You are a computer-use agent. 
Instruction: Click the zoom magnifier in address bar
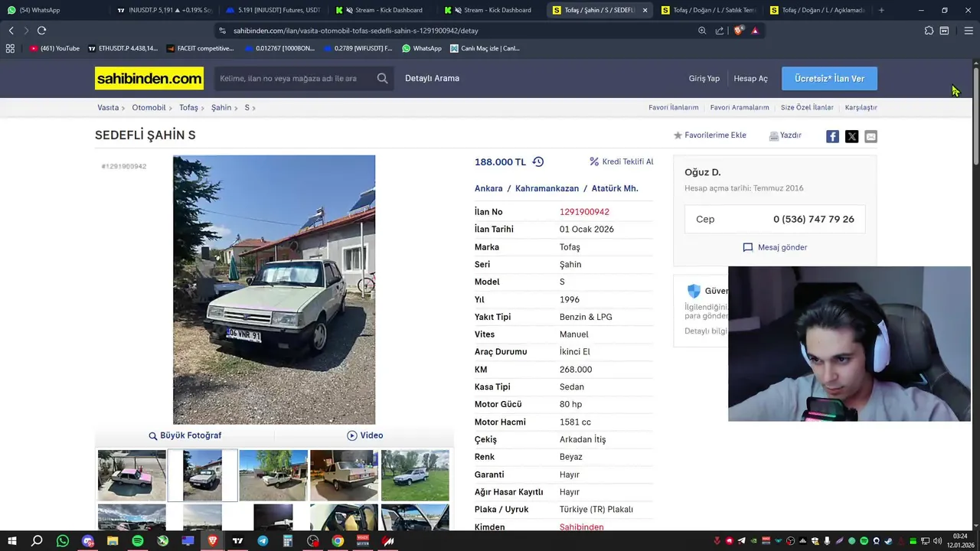coord(702,31)
